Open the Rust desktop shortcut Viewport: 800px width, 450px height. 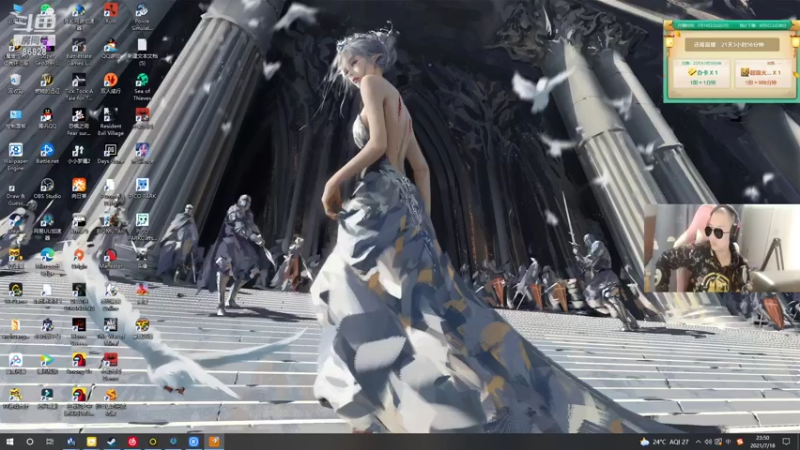[110, 10]
